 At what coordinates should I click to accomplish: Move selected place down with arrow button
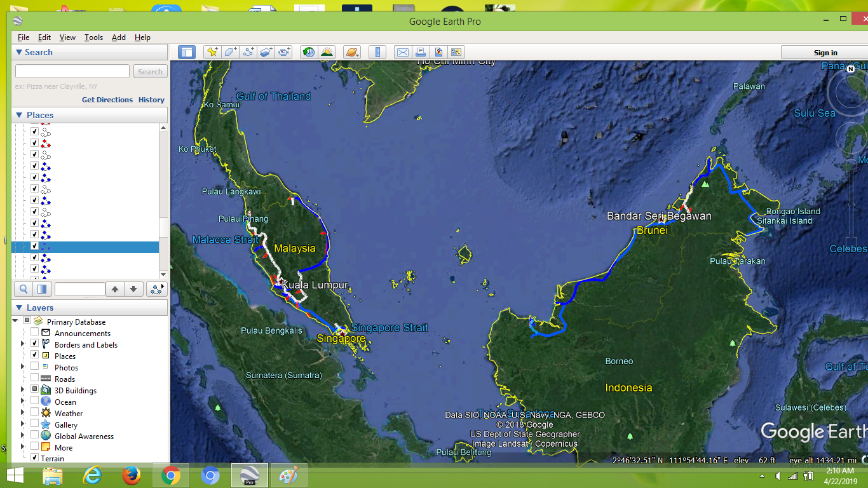133,289
